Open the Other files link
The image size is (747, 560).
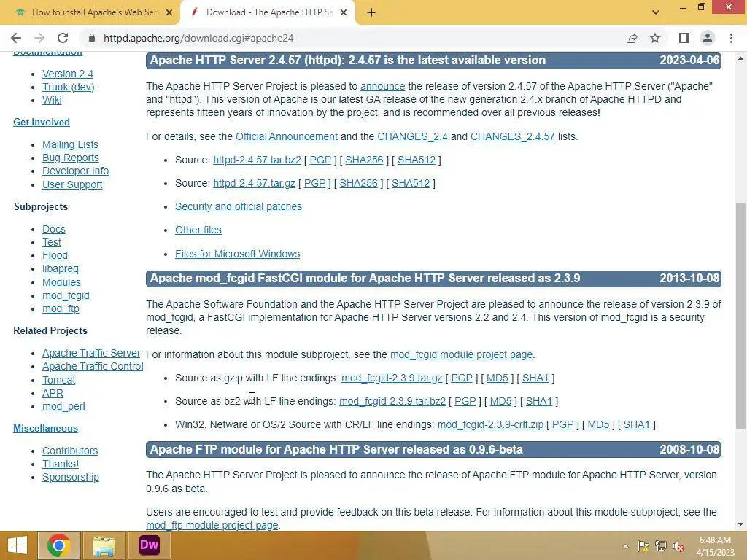click(x=198, y=230)
